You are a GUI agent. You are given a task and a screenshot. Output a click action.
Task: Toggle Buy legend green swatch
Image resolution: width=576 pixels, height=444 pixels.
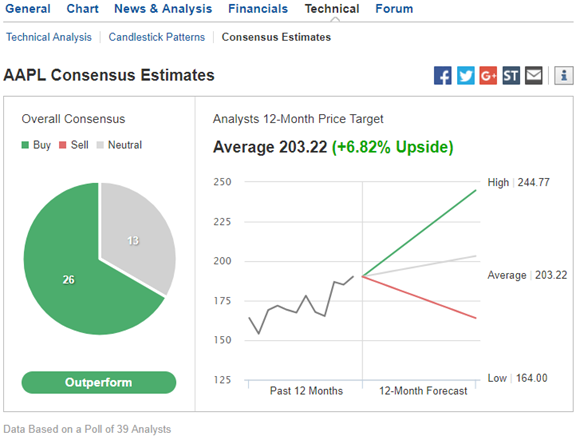(25, 145)
